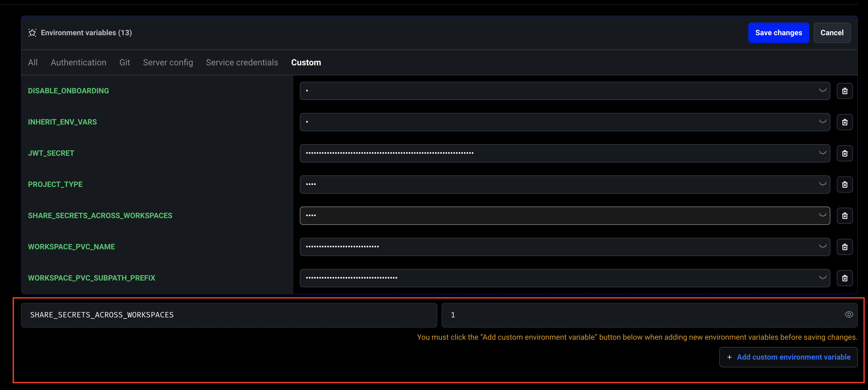868x390 pixels.
Task: Edit SHARE_SECRETS_ACROSS_WORKSPACES row value field
Action: (x=565, y=216)
